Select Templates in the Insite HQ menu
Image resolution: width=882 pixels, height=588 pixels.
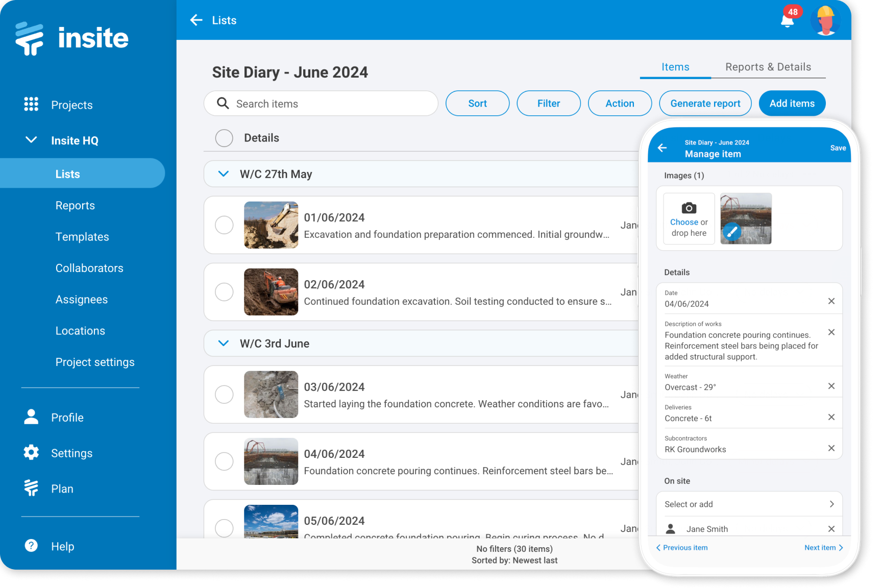click(x=82, y=236)
